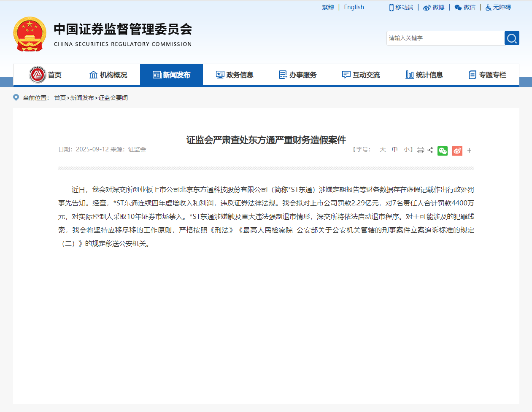Click the plus icon for more sharing

469,151
